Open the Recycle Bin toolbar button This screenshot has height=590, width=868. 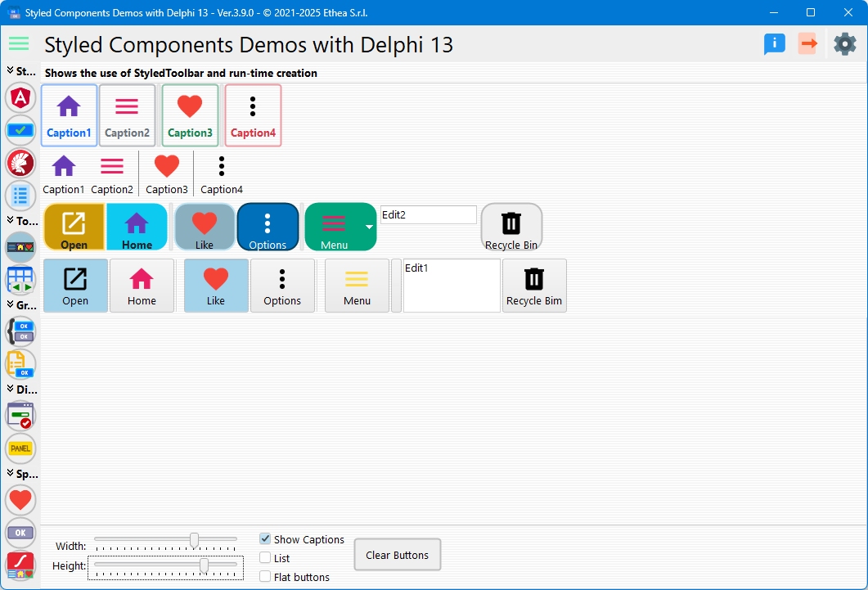click(510, 227)
